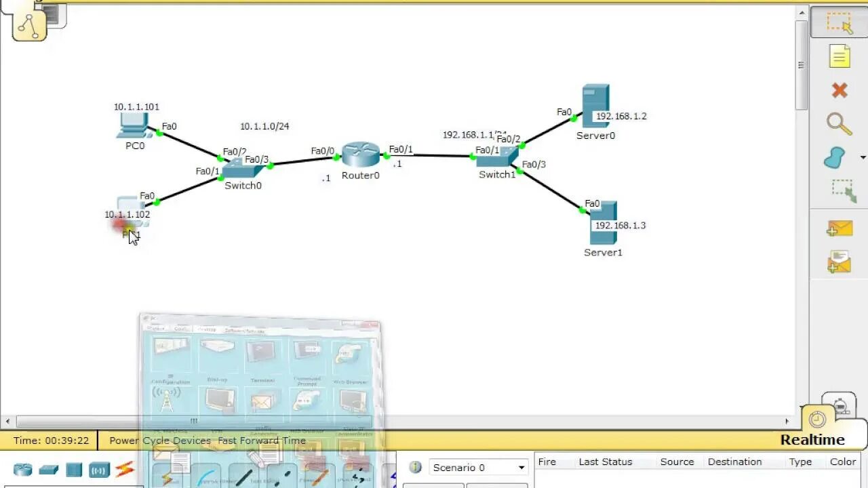868x488 pixels.
Task: Click the Time: 00:39:22 readout
Action: point(51,441)
